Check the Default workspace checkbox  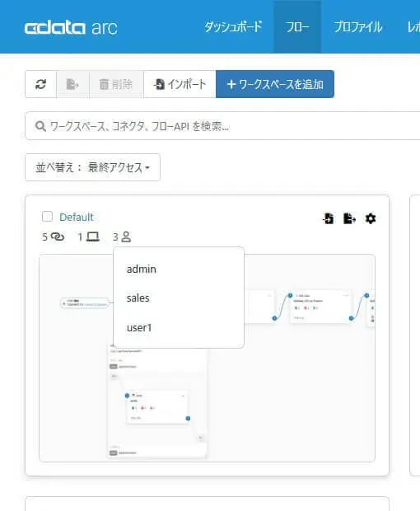coord(47,217)
